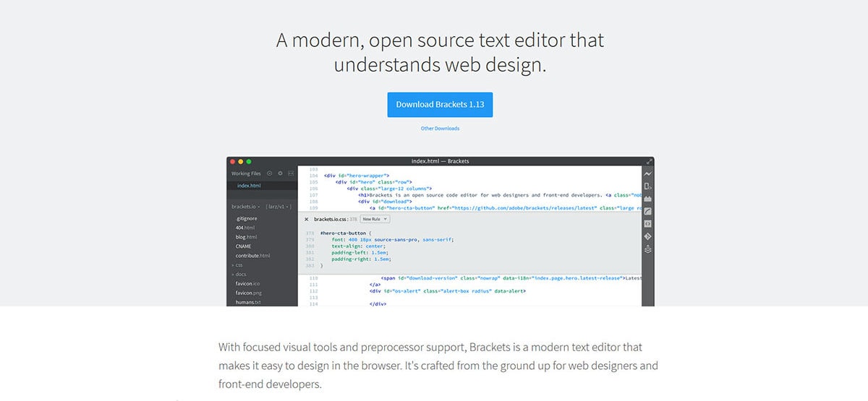Close the brackets.io.css inline editor
868x401 pixels.
pos(306,219)
